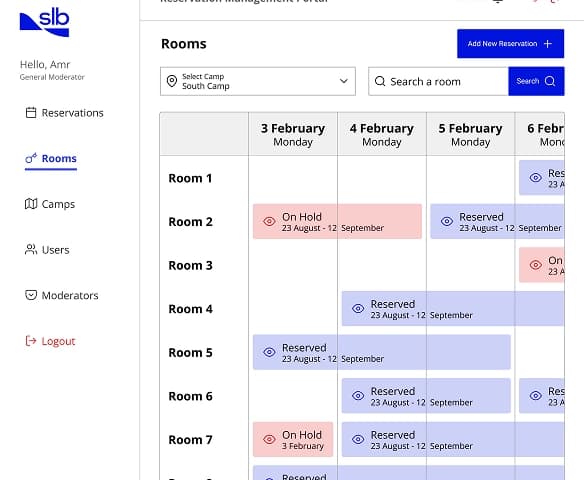
Task: View Room 1 reservation via eye icon
Action: (536, 178)
